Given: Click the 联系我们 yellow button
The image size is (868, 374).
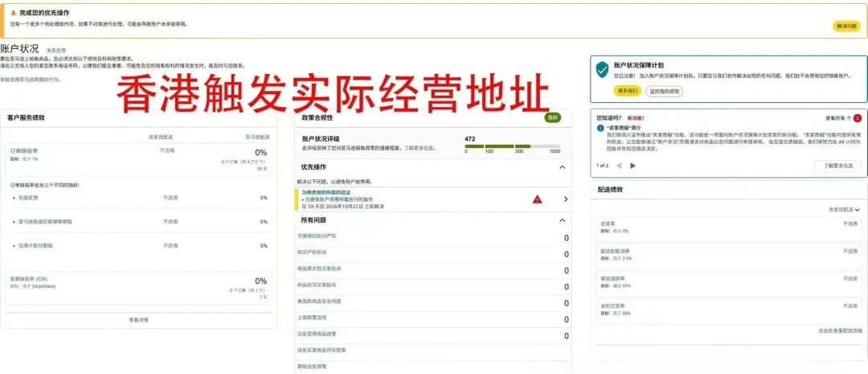Looking at the screenshot, I should pyautogui.click(x=627, y=91).
